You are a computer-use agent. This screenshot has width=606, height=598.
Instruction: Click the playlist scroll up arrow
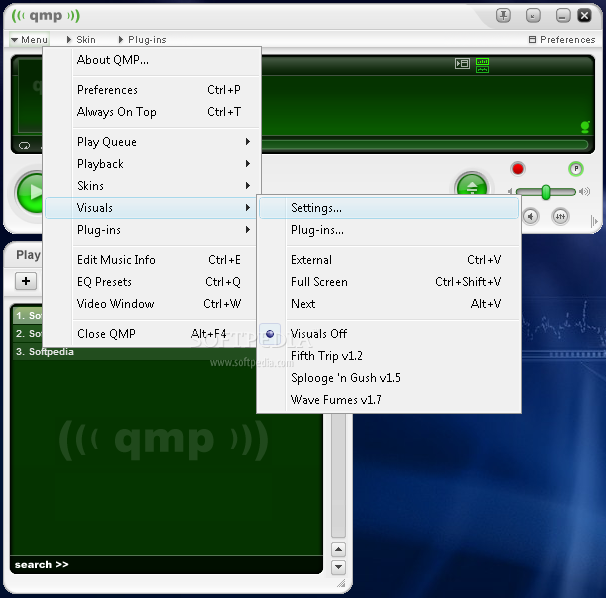click(x=338, y=549)
